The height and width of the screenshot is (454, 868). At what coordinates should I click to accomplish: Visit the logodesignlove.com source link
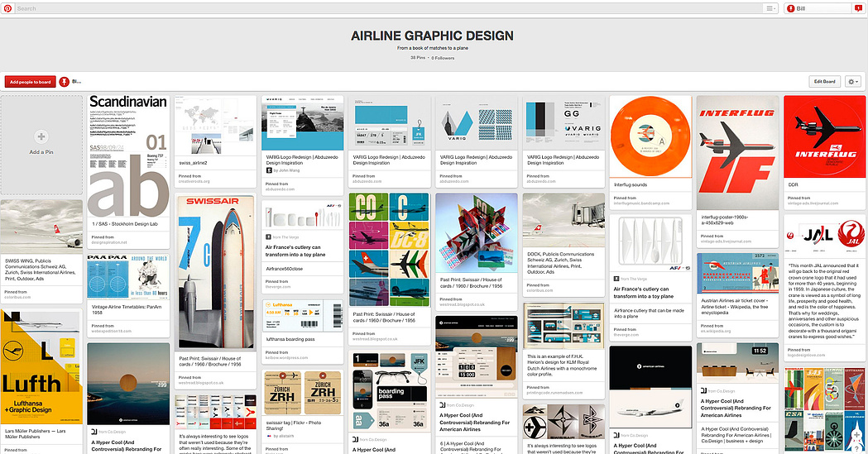(807, 355)
